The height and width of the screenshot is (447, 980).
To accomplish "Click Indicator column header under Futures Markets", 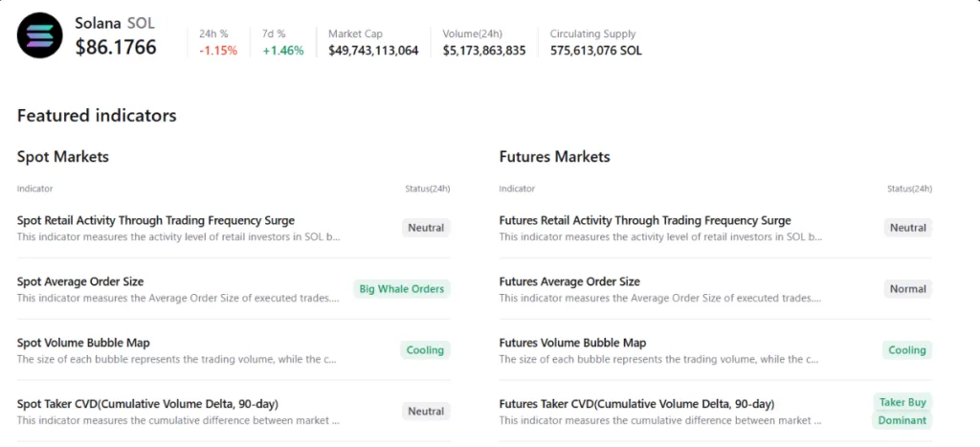I will [517, 189].
